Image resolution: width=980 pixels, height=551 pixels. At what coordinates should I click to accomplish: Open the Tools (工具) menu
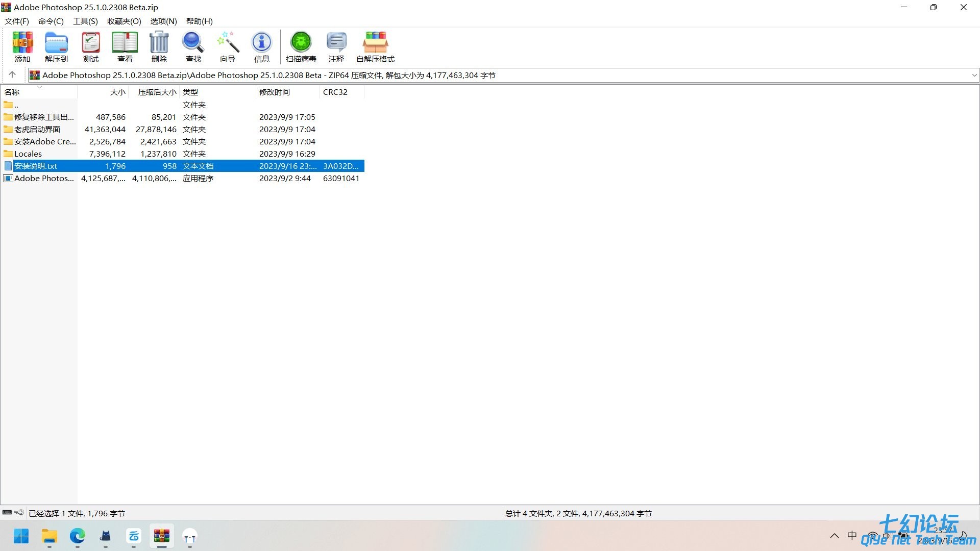pyautogui.click(x=85, y=21)
